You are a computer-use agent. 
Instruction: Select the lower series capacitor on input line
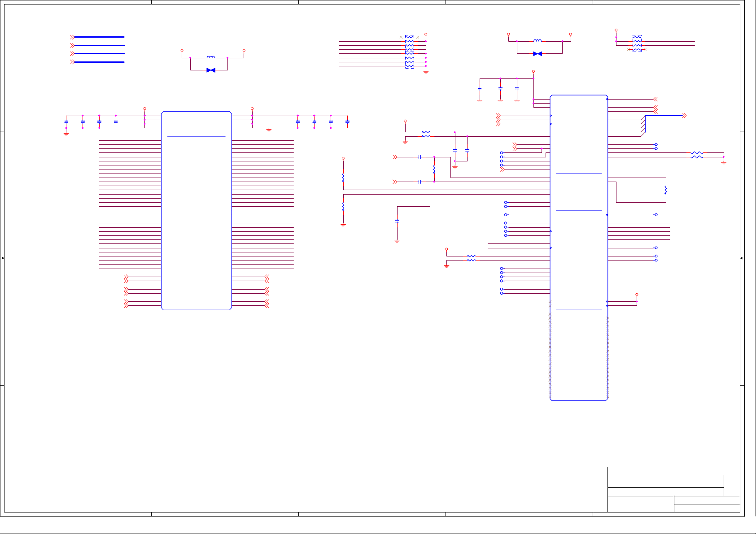pos(420,182)
